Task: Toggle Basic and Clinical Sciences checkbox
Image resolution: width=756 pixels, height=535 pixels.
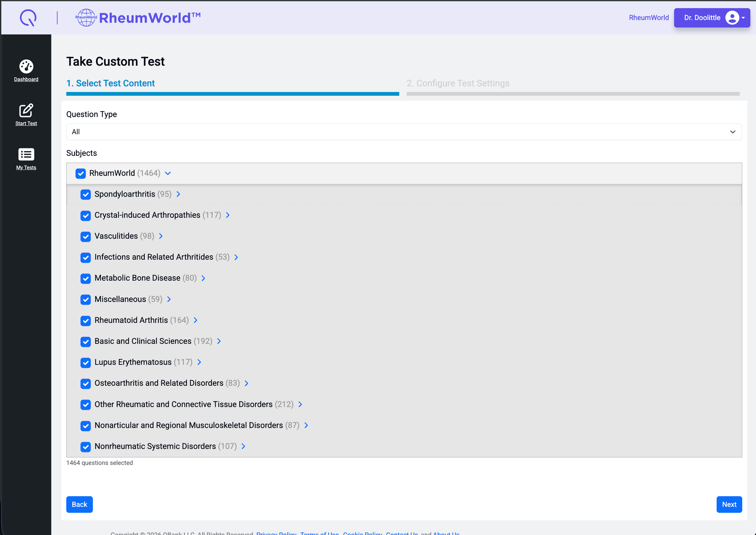Action: [x=86, y=342]
